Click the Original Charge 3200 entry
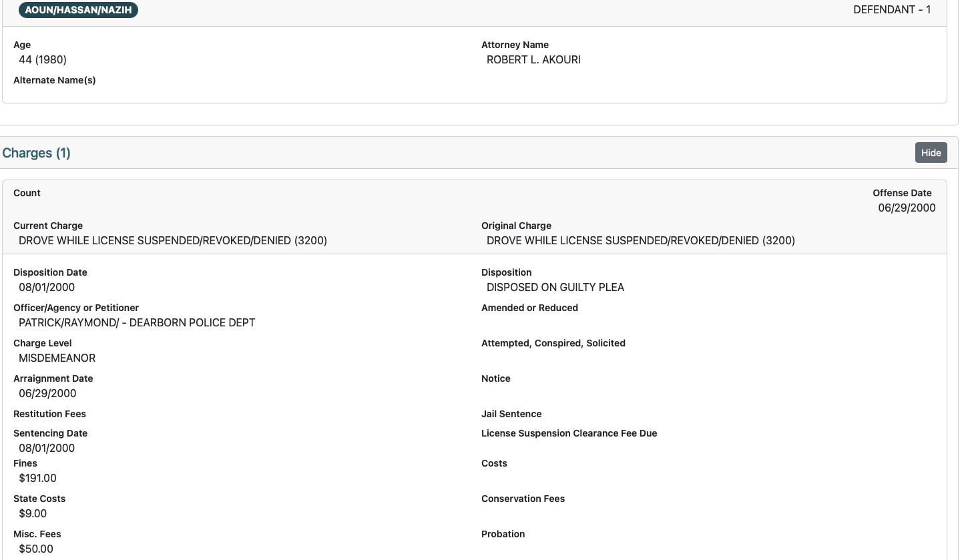The image size is (966, 560). click(x=640, y=240)
